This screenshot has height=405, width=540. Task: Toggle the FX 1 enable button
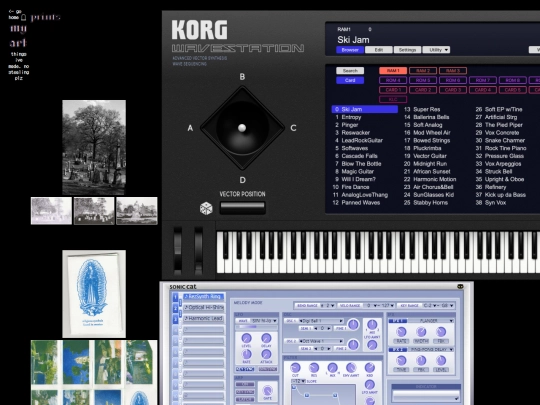398,321
